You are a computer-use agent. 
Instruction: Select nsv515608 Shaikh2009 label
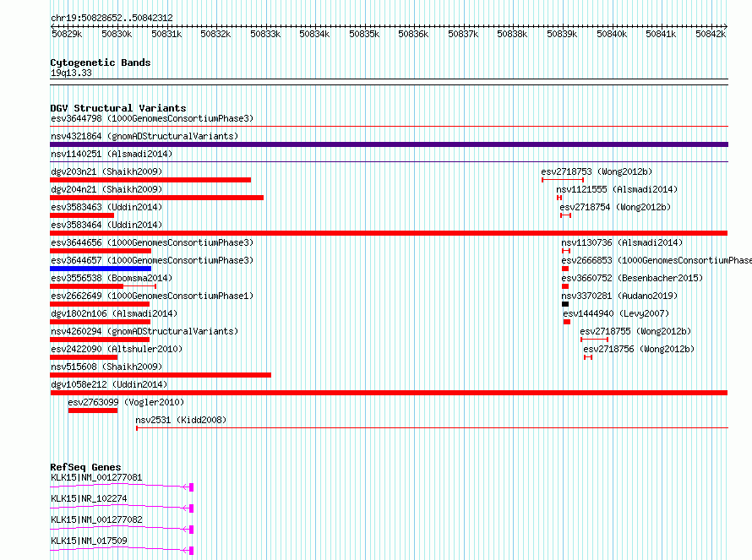[x=106, y=367]
